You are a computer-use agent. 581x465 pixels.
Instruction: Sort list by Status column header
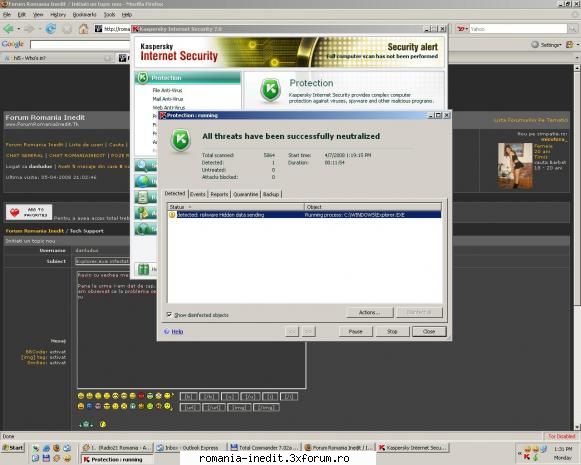point(236,207)
